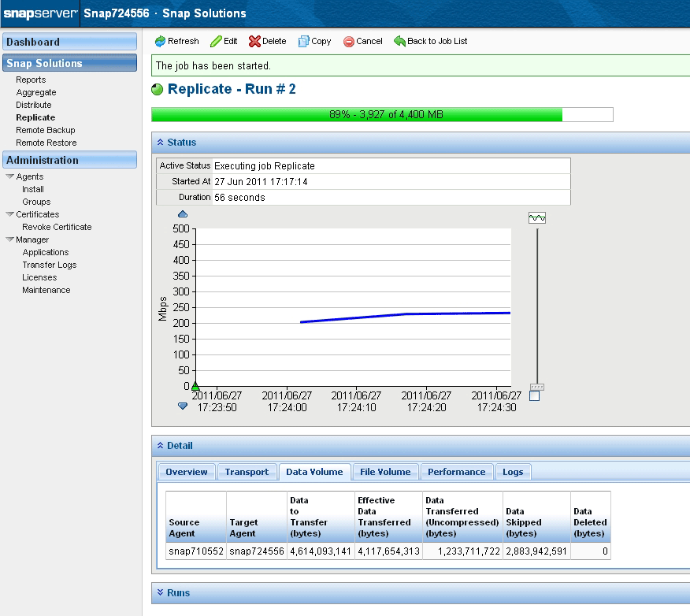
Task: Click the Copy pages icon
Action: click(x=303, y=42)
